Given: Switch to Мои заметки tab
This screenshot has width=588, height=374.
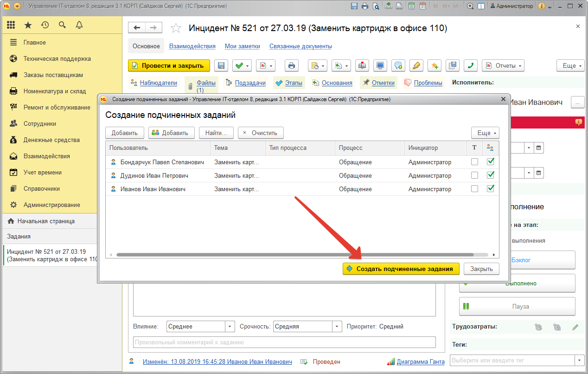Looking at the screenshot, I should click(x=243, y=46).
